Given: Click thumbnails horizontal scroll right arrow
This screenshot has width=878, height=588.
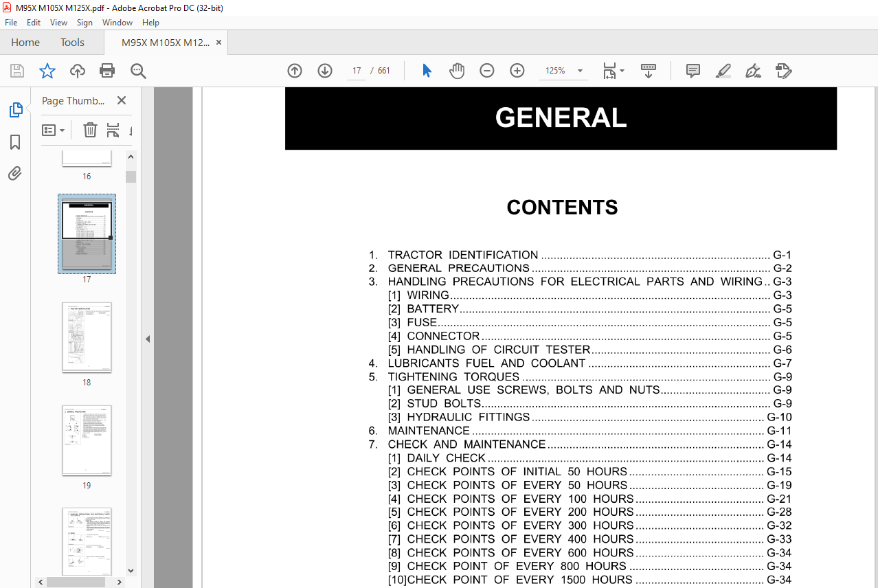Looking at the screenshot, I should click(120, 582).
